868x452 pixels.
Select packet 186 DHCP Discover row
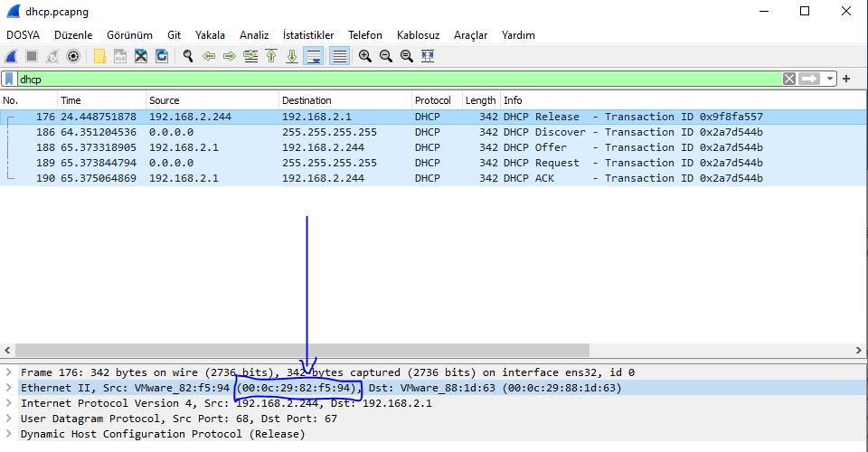click(433, 132)
